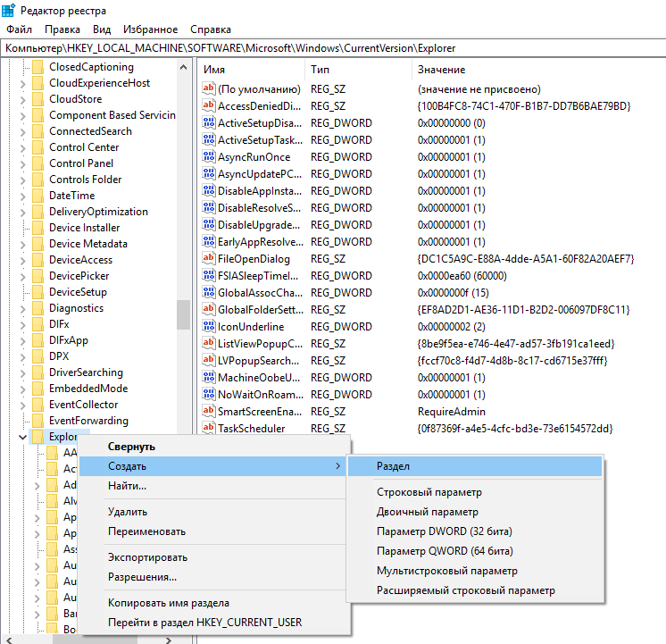The width and height of the screenshot is (666, 644).
Task: Select Разрешения... in the context menu
Action: pos(214,577)
